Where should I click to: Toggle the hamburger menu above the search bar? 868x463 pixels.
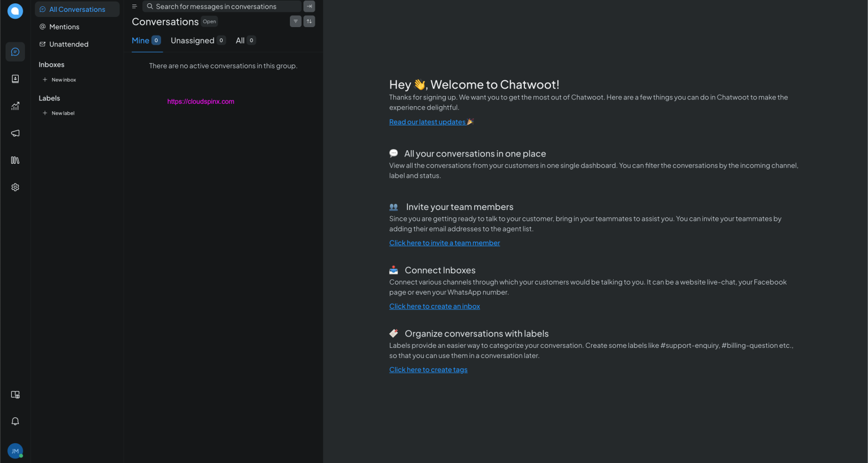[x=134, y=6]
